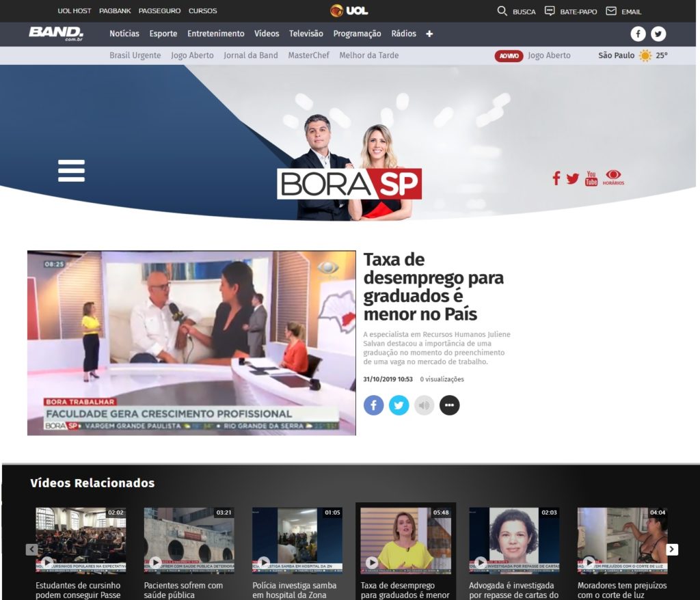
Task: Open the UOL Host link
Action: pyautogui.click(x=75, y=11)
